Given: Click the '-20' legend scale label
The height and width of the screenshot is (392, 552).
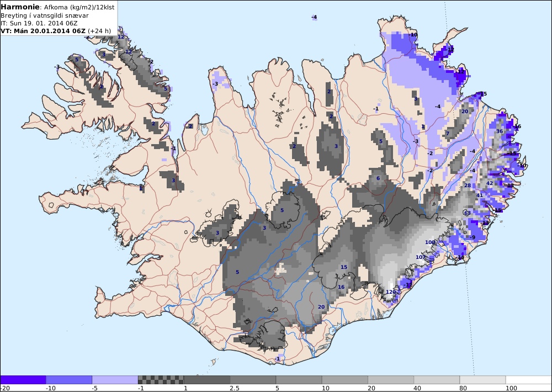Looking at the screenshot, I should (5, 388).
